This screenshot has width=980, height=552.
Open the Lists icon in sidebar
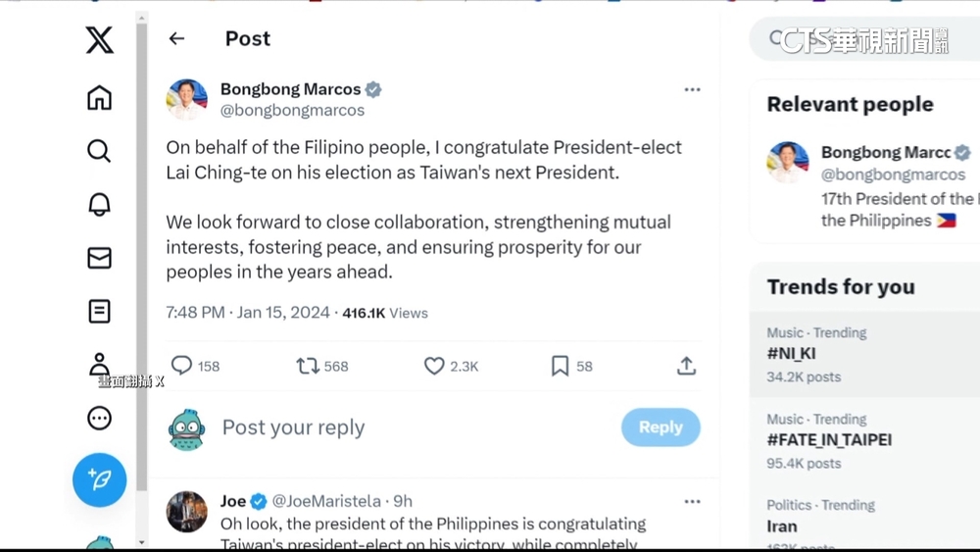99,312
